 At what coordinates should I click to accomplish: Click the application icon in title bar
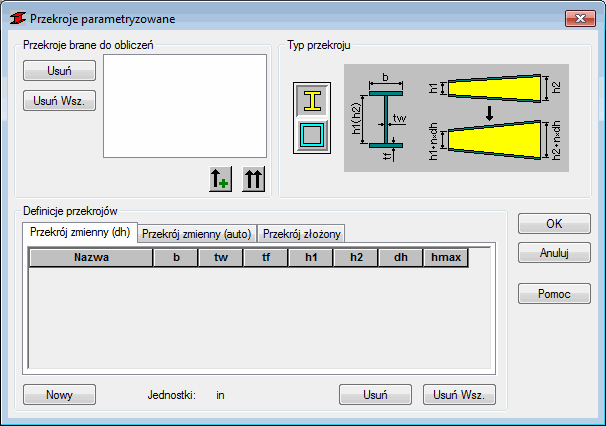[17, 18]
